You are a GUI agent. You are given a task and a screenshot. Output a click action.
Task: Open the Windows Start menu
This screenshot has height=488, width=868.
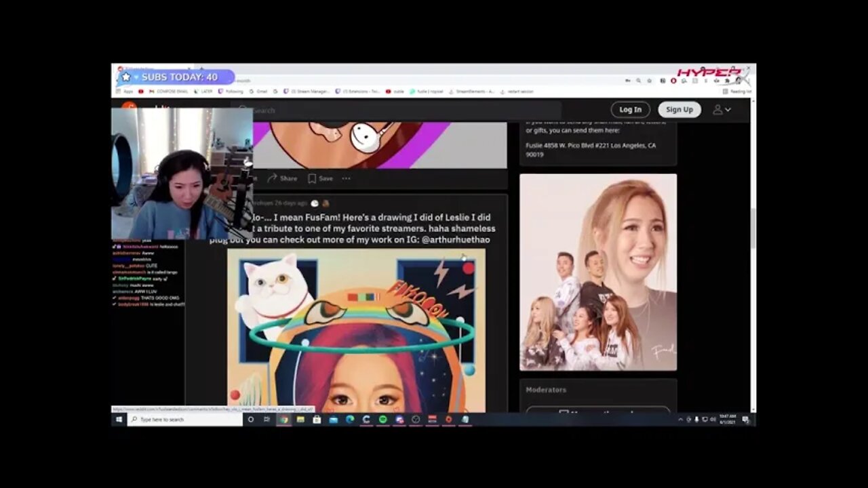click(x=119, y=420)
